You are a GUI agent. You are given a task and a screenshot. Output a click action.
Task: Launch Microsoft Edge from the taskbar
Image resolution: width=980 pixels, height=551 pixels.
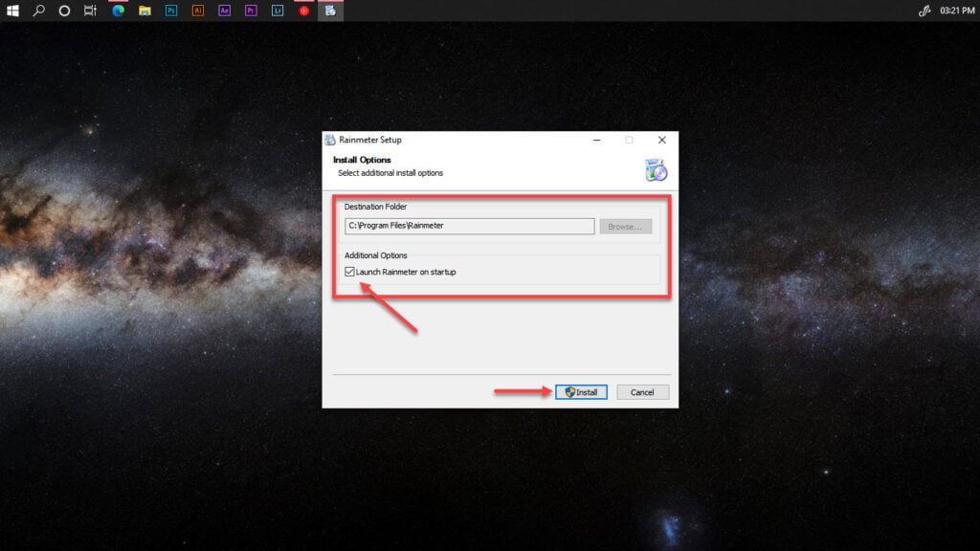[118, 11]
